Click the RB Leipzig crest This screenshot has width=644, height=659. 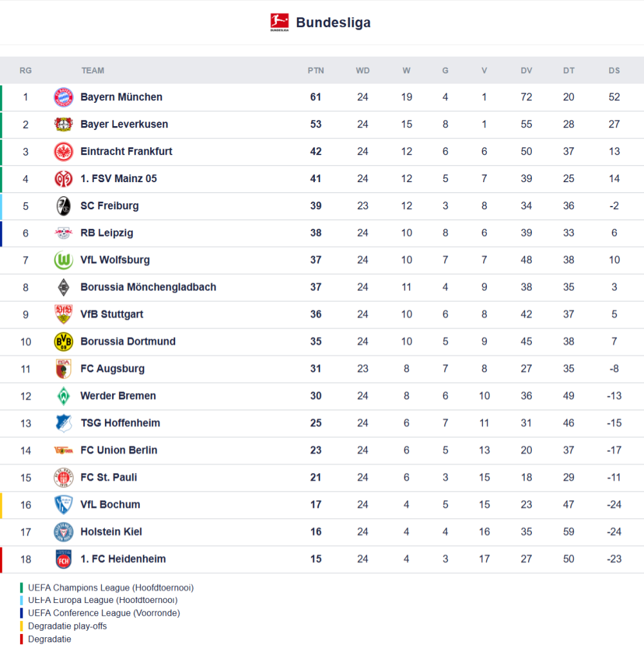[x=63, y=233]
